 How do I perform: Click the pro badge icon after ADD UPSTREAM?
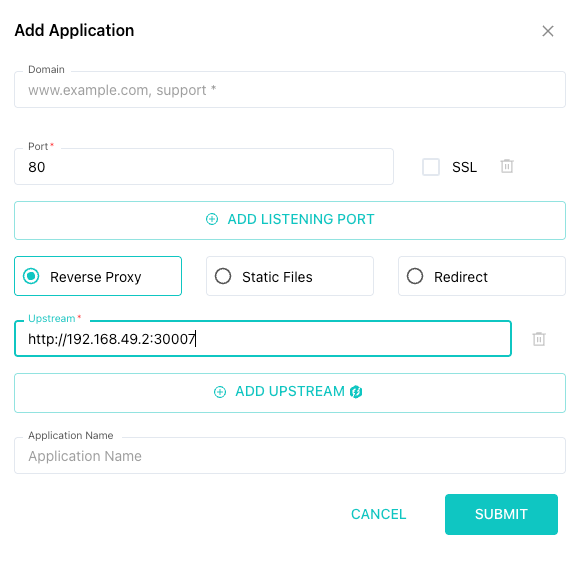(x=356, y=392)
